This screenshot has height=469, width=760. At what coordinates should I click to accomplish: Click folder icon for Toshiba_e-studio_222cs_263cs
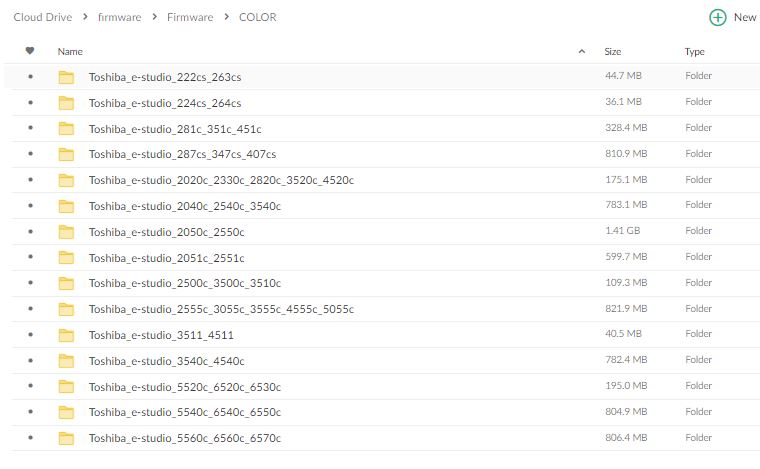66,77
